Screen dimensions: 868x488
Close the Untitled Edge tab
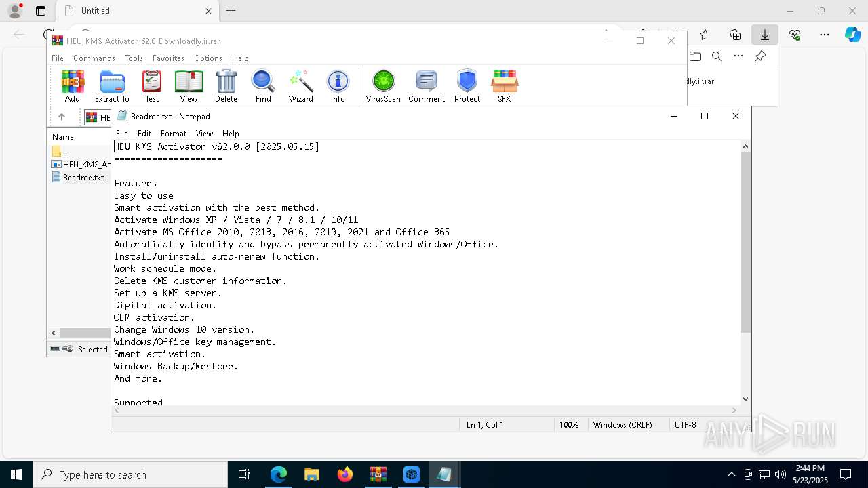[x=208, y=11]
